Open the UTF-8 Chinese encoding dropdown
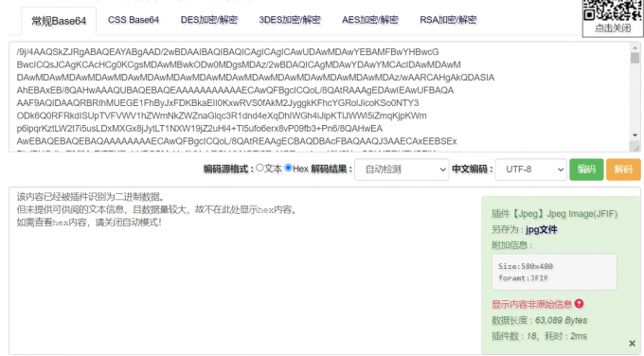 531,169
